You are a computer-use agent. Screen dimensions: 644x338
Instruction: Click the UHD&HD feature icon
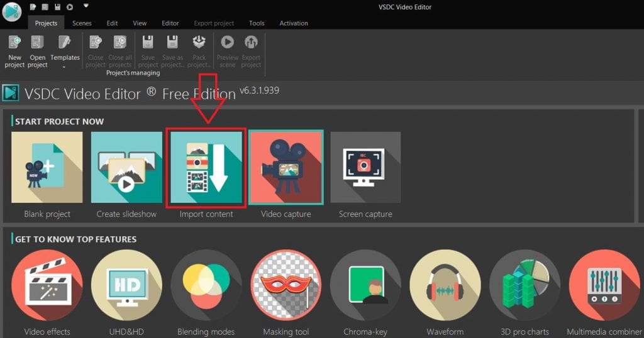point(126,285)
